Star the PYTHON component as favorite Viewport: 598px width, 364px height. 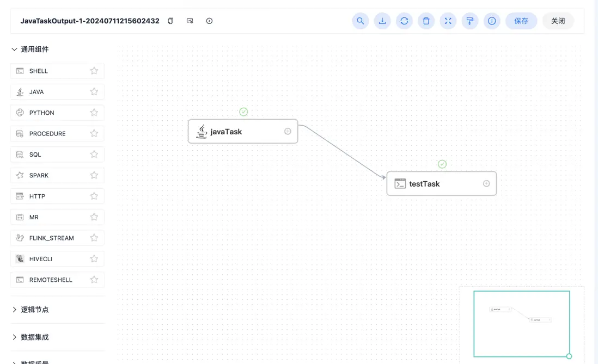pos(94,113)
